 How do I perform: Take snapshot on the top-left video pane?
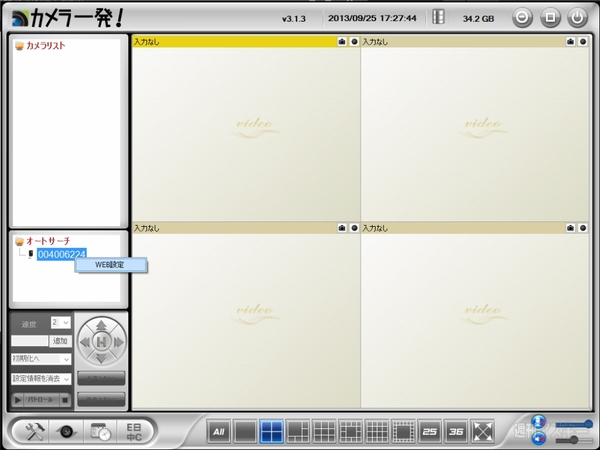click(342, 41)
